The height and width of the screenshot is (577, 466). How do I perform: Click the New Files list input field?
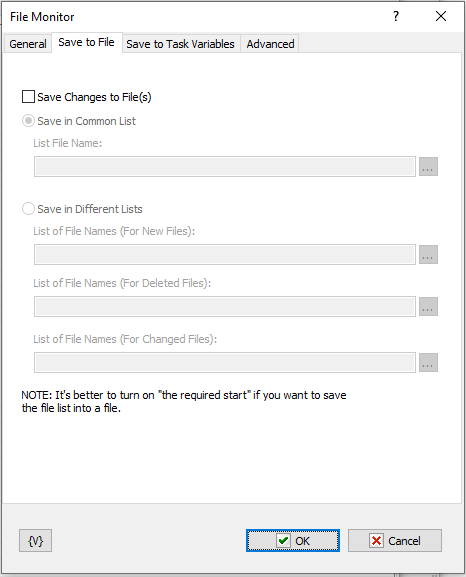tap(225, 255)
